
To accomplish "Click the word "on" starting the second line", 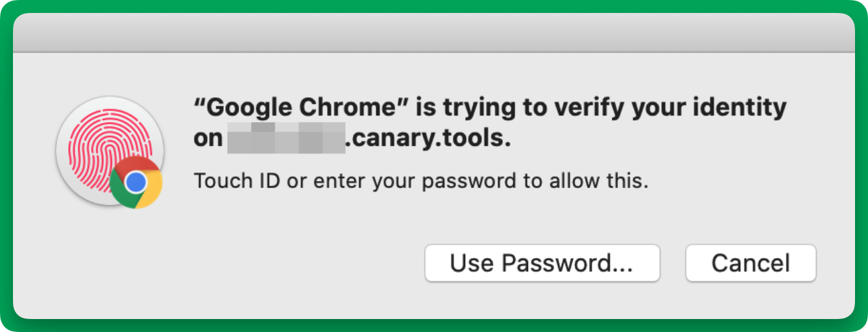I will pos(208,139).
